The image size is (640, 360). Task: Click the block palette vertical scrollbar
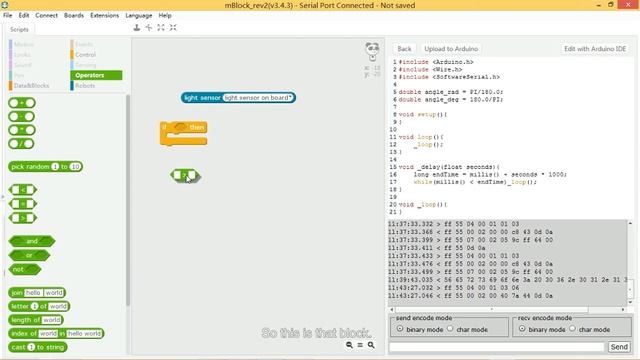point(128,200)
